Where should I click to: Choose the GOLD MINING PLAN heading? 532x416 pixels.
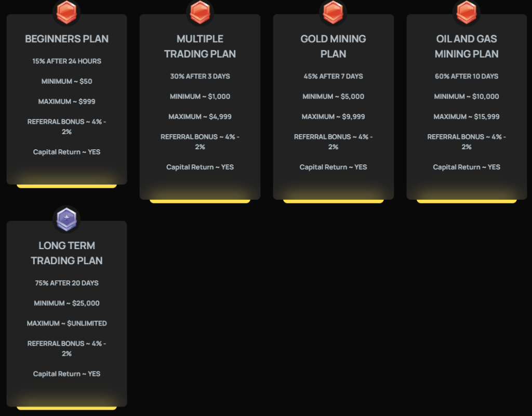tap(333, 46)
